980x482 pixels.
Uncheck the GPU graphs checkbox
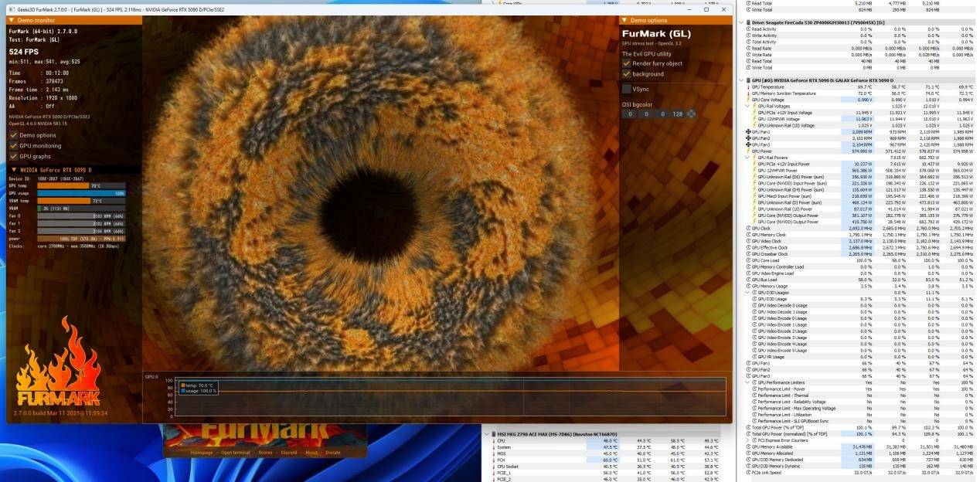(x=13, y=156)
